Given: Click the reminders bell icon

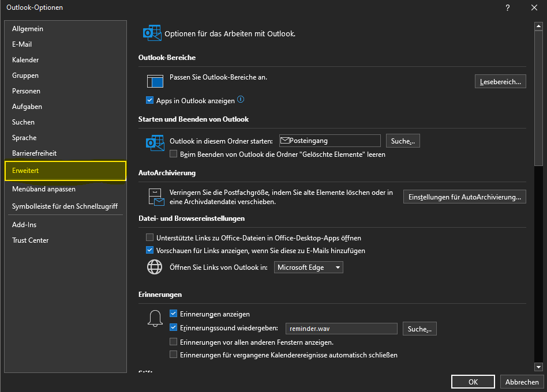Looking at the screenshot, I should click(155, 318).
